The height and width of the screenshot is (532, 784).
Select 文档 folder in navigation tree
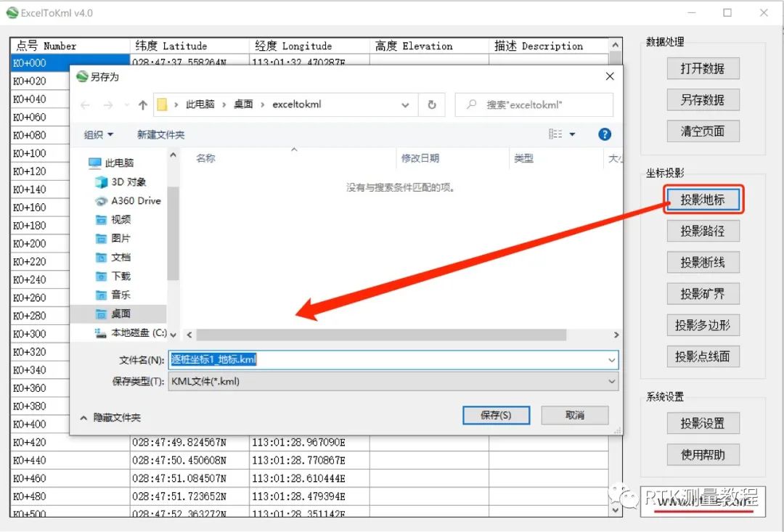[113, 257]
